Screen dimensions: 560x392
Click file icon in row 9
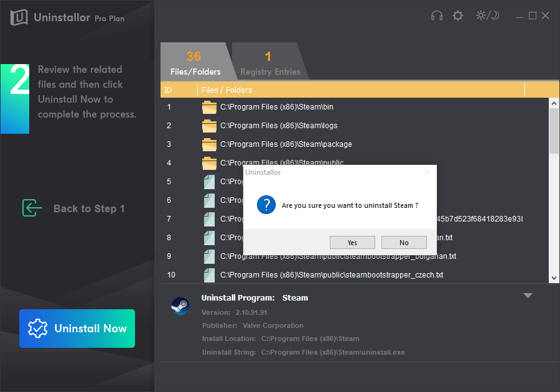209,256
